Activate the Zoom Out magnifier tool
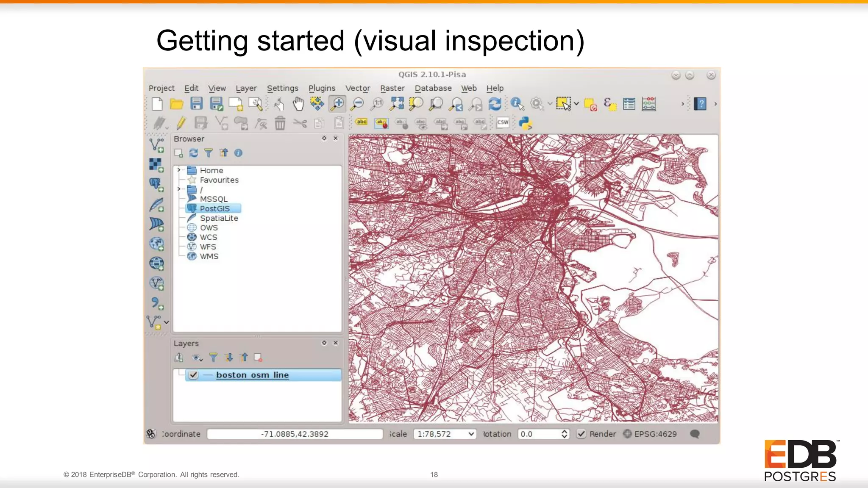 [x=358, y=104]
